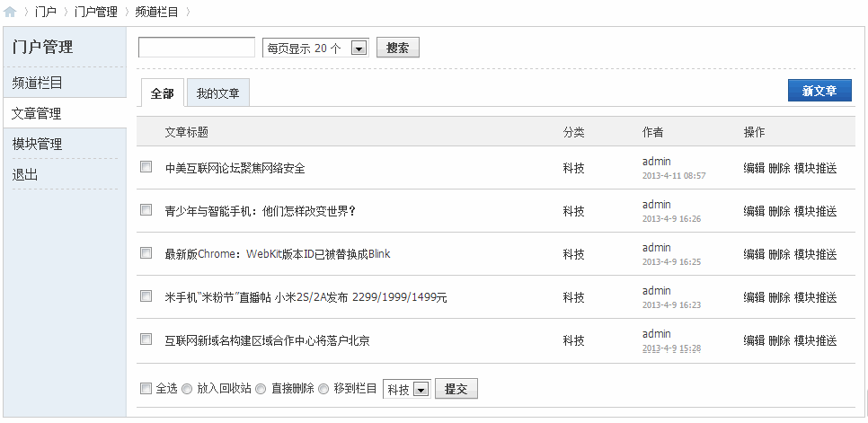868x423 pixels.
Task: Select the 移到栏目 radio option
Action: [324, 389]
